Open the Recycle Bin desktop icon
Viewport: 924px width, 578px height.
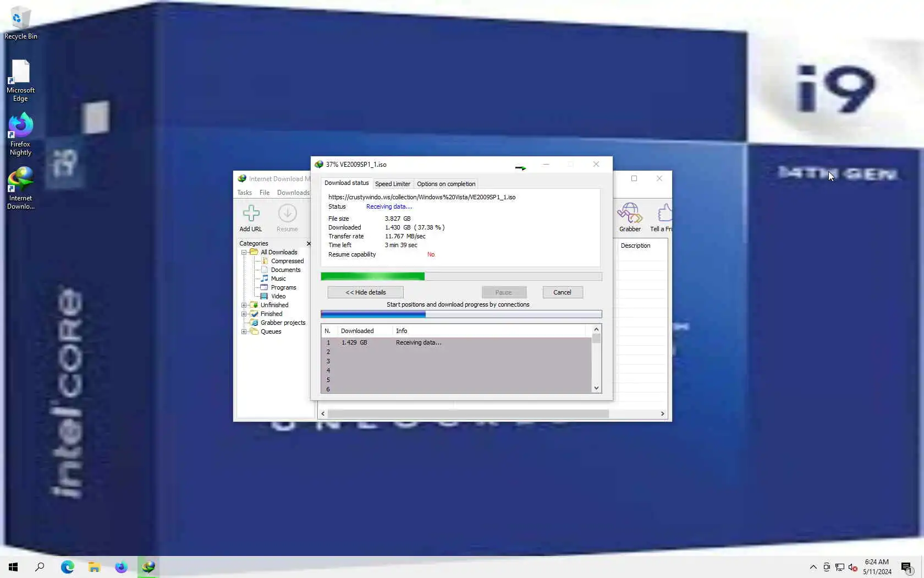(x=21, y=23)
